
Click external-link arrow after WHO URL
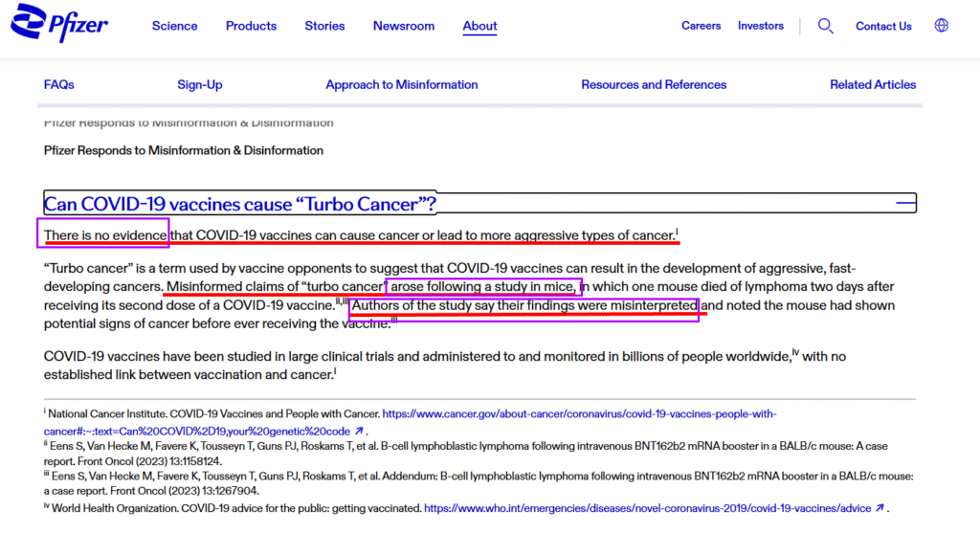point(880,508)
